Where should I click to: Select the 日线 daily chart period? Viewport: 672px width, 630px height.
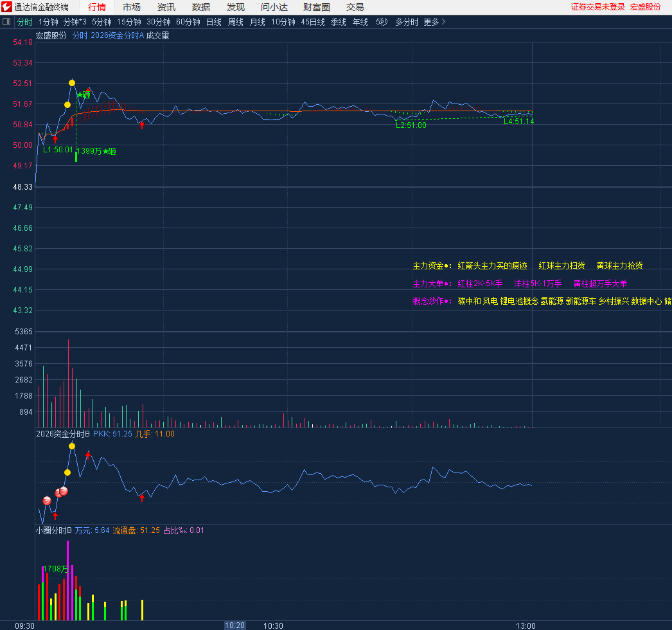tap(213, 22)
